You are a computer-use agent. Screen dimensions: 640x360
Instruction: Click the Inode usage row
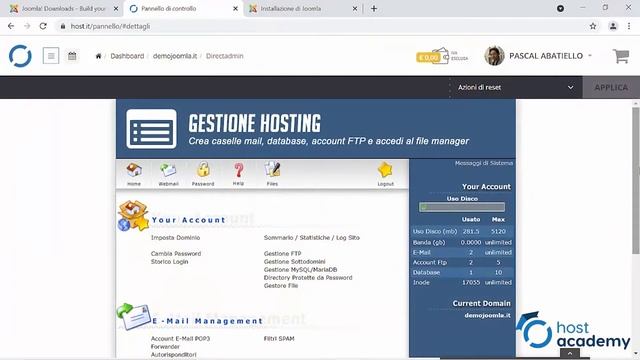(x=462, y=282)
